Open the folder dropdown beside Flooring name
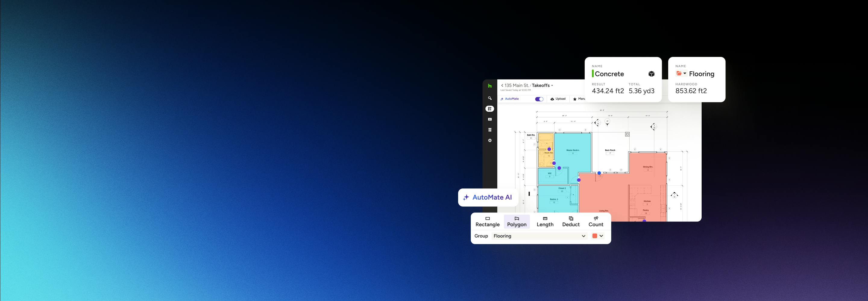Screen dimensions: 868x301 point(681,73)
